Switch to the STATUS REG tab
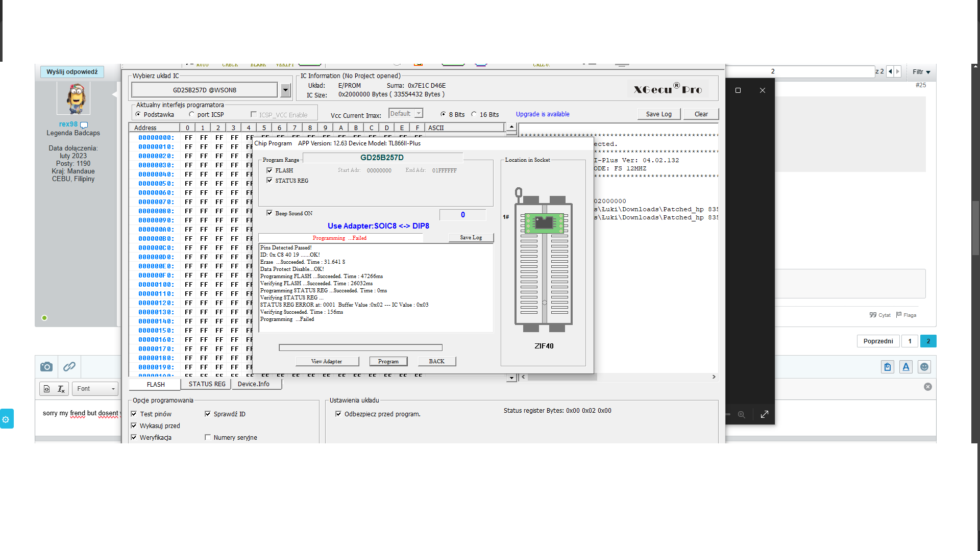The image size is (980, 551). [x=207, y=384]
